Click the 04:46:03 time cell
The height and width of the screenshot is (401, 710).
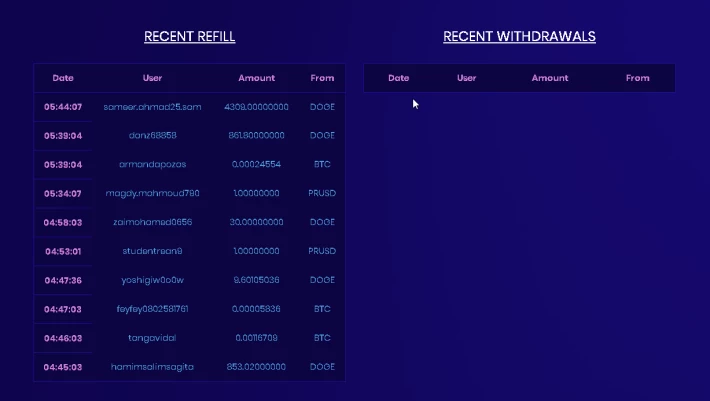click(63, 339)
